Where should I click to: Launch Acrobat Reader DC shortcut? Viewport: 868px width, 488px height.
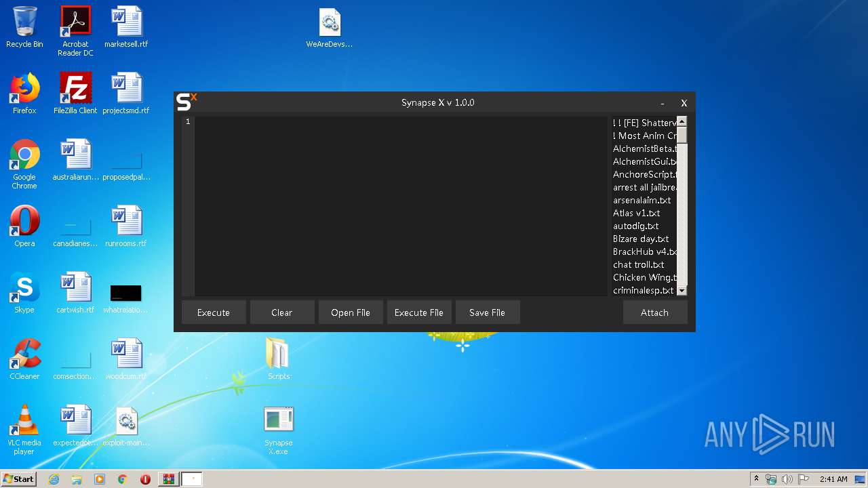tap(75, 31)
